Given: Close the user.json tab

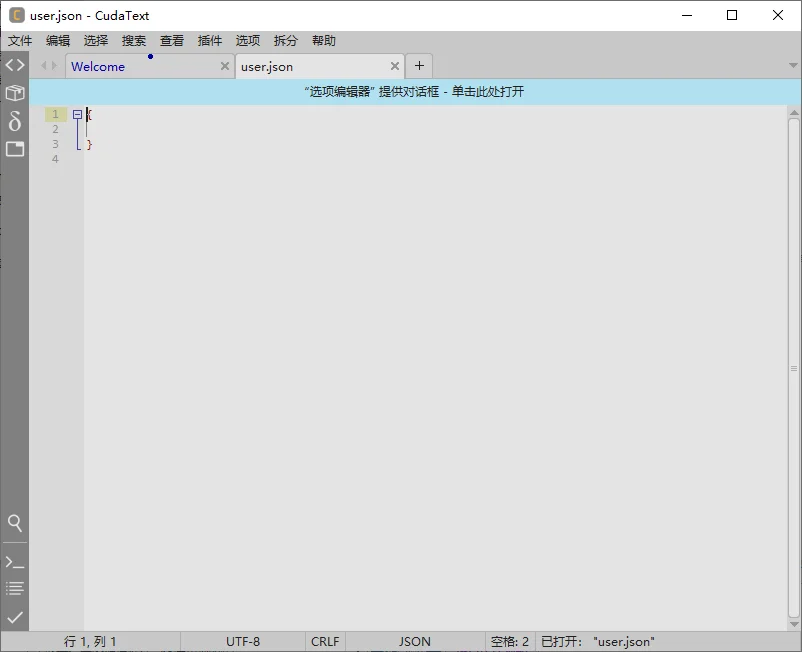Looking at the screenshot, I should pos(394,66).
